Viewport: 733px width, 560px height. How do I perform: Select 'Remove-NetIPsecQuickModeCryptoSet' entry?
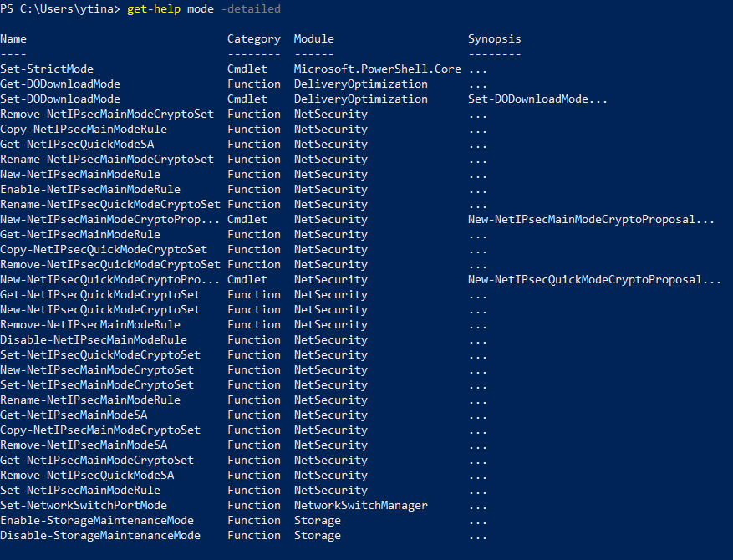tap(110, 265)
